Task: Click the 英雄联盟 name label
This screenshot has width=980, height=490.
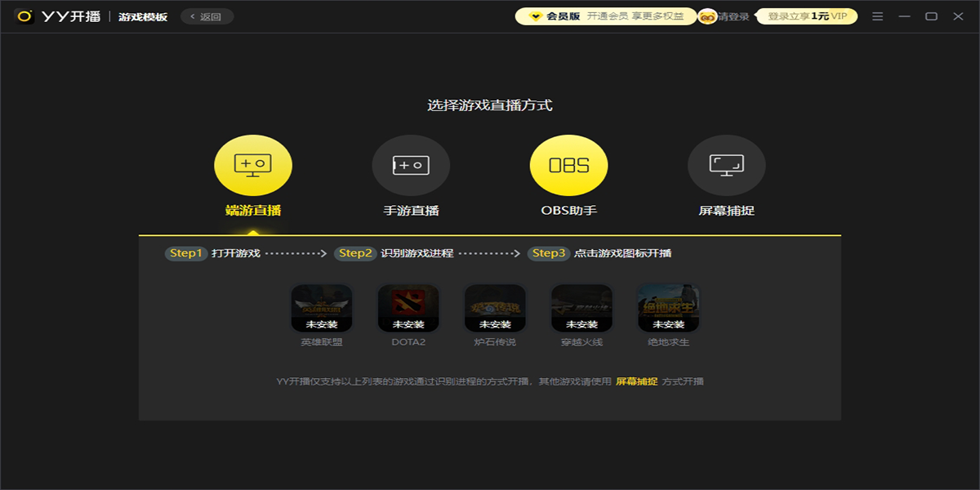Action: point(322,342)
